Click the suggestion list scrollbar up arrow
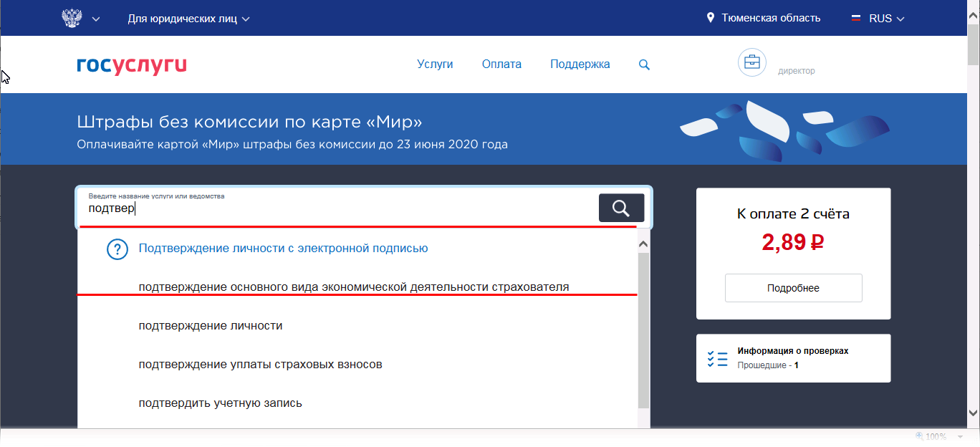Screen dimensions: 980x447 [643, 244]
